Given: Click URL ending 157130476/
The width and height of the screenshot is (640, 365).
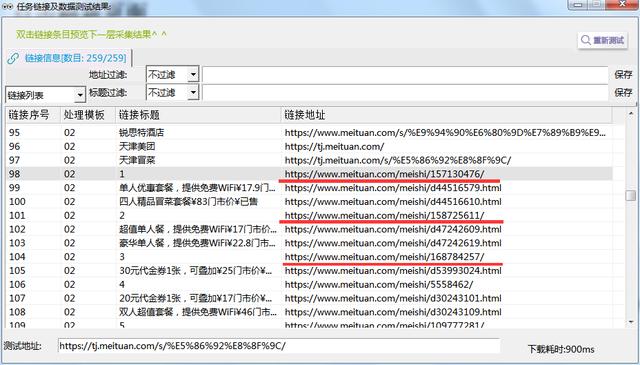Looking at the screenshot, I should click(384, 174).
